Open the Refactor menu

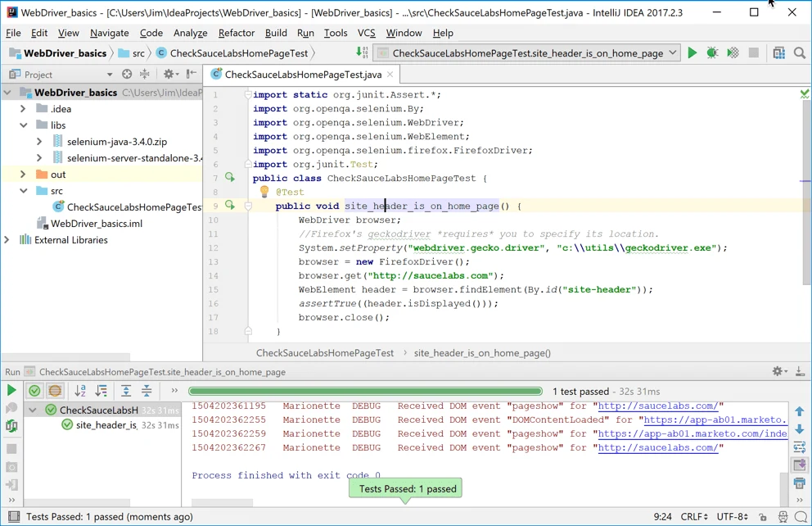tap(236, 33)
